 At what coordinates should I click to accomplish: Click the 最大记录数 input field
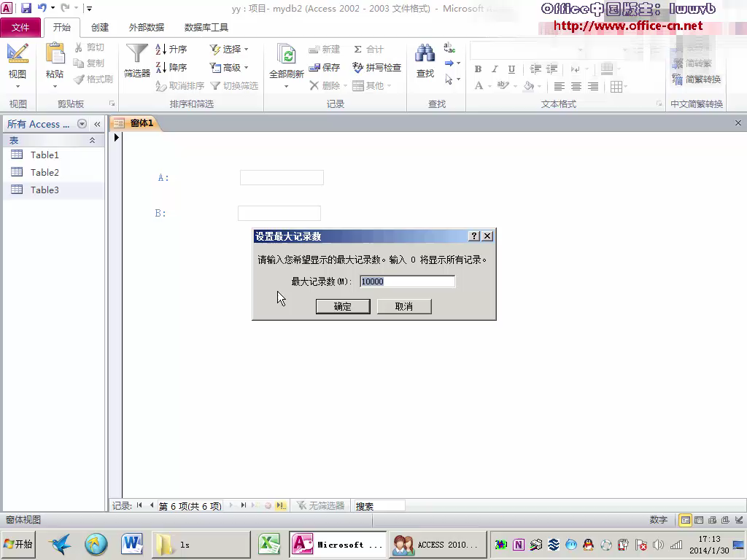point(407,281)
